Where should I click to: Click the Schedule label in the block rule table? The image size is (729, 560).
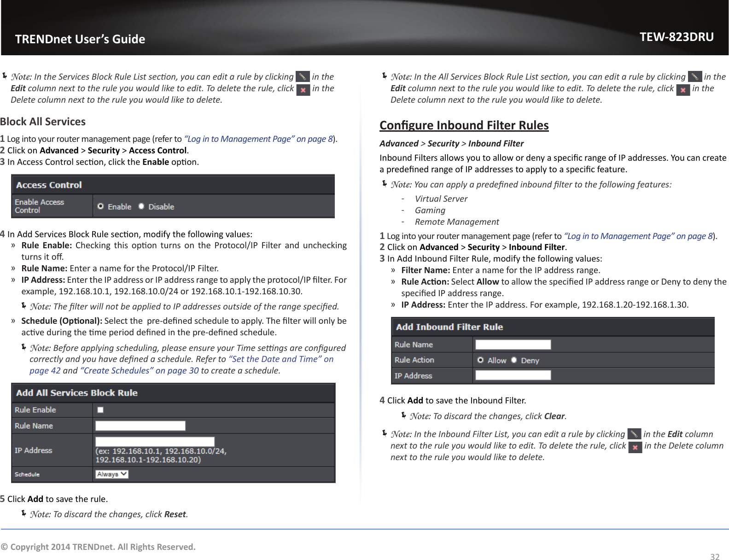tap(27, 474)
